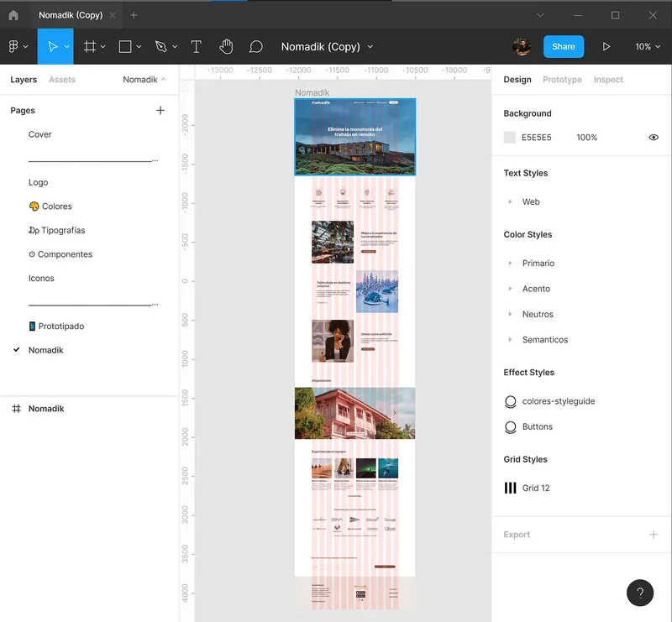This screenshot has width=672, height=622.
Task: Collapse the Nomadik pages list chevron
Action: coord(163,79)
